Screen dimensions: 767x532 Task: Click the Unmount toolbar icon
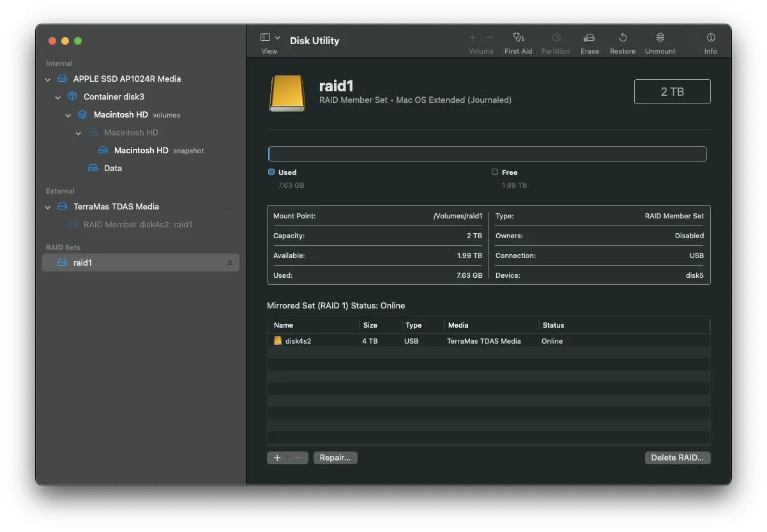pyautogui.click(x=660, y=38)
